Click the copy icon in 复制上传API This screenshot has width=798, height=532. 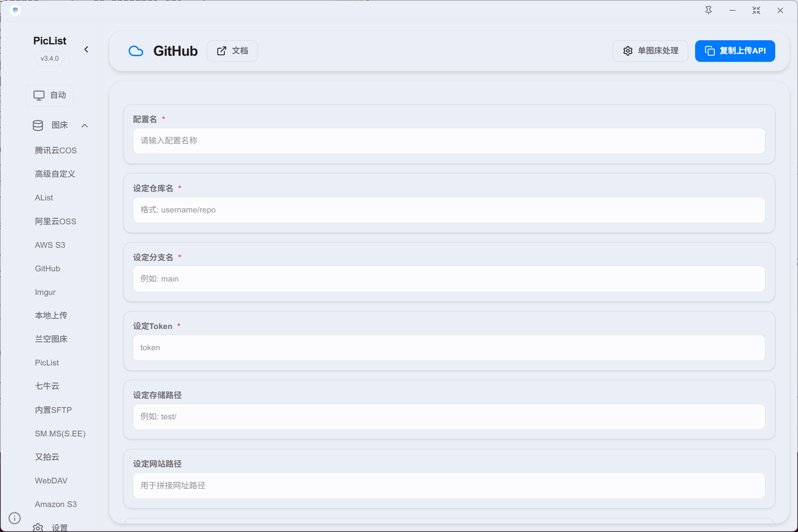[710, 51]
